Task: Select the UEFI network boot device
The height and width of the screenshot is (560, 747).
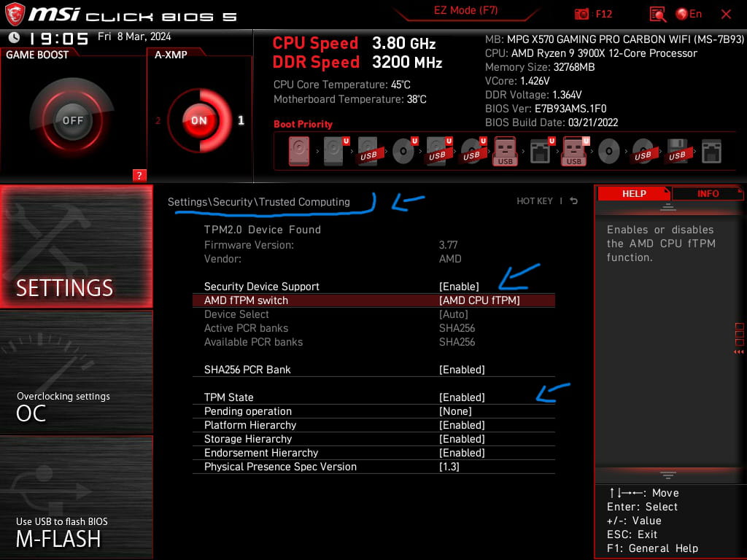Action: [x=541, y=152]
